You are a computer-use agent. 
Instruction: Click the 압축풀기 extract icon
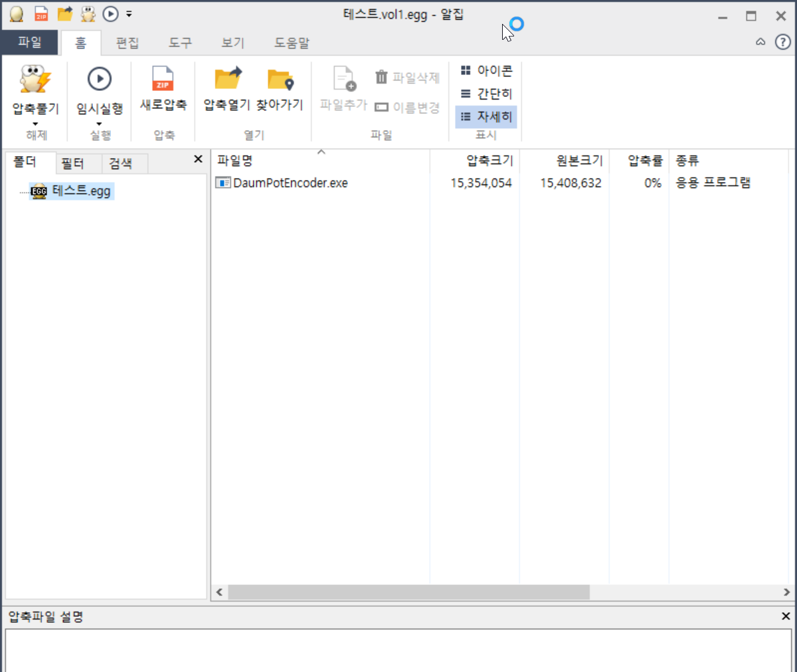[x=35, y=80]
